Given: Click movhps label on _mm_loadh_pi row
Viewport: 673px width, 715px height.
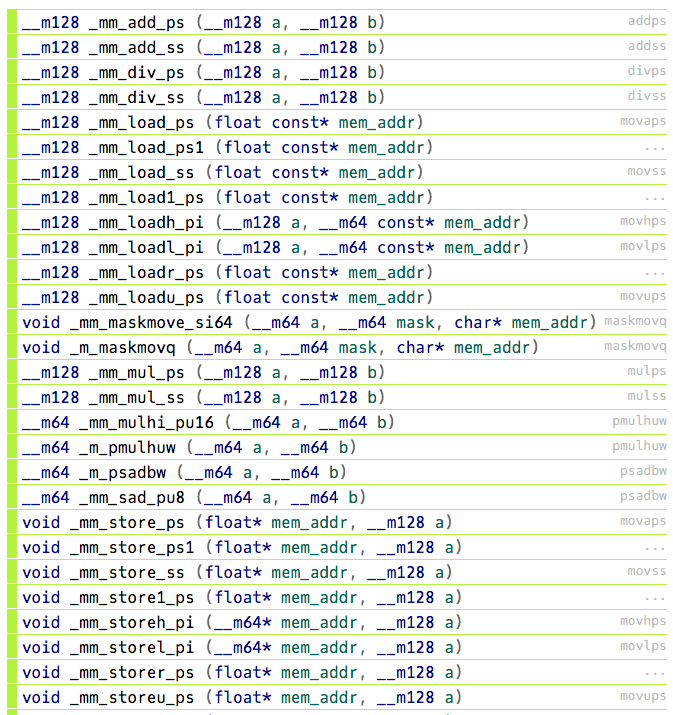Looking at the screenshot, I should tap(643, 221).
